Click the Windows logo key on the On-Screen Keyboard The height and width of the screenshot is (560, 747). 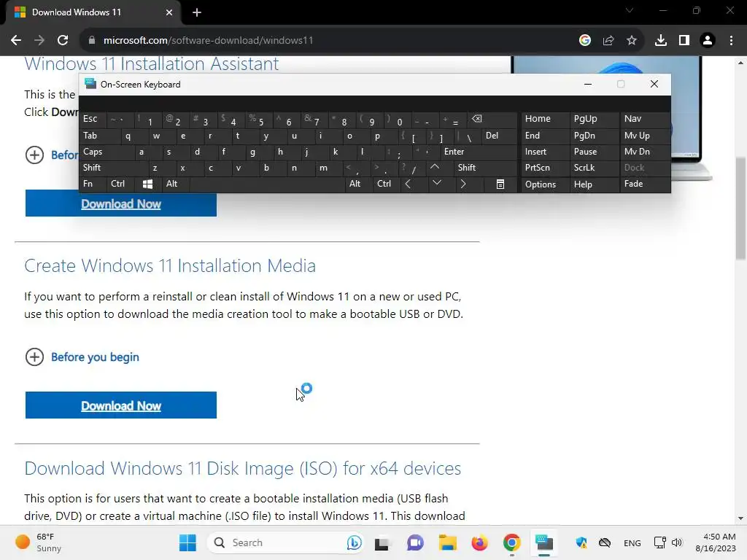[147, 184]
